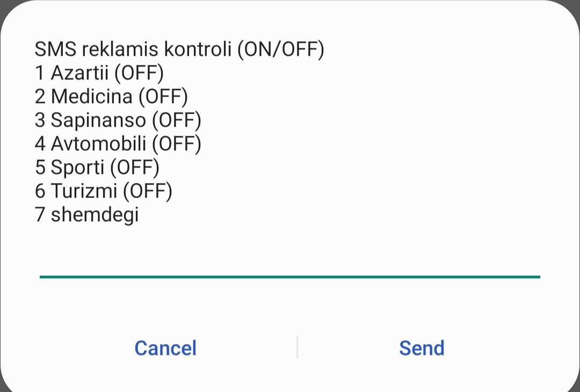Click the (OFF) status beside Medicina

tap(163, 97)
